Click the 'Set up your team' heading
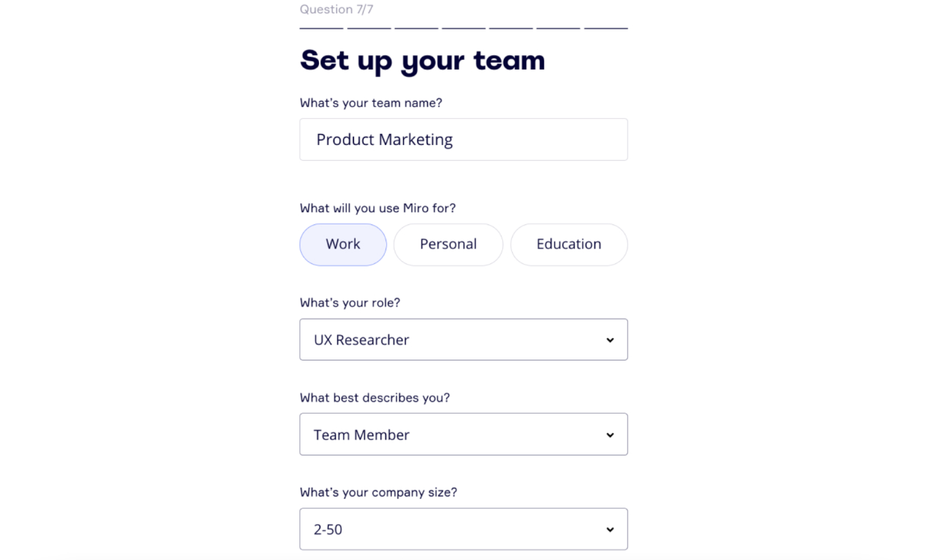 [x=422, y=59]
